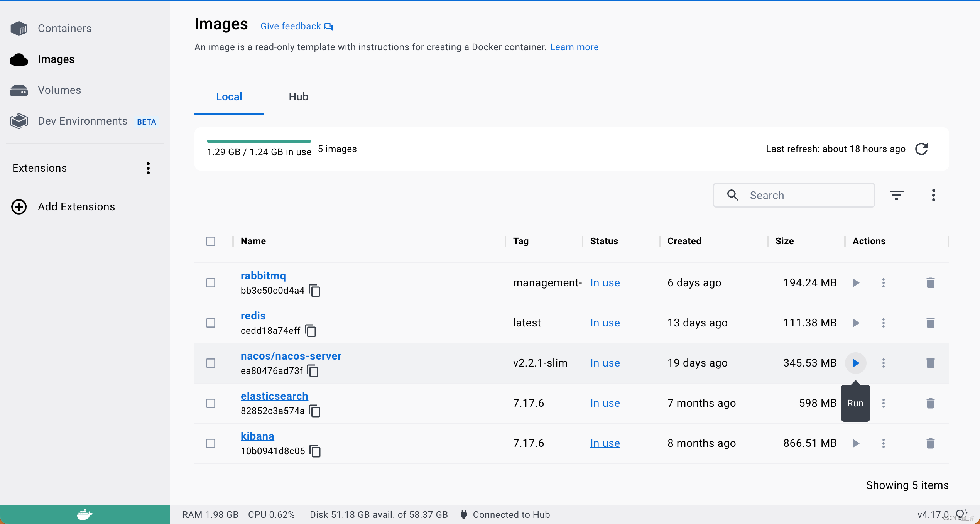Open the kibana image details
Image resolution: width=980 pixels, height=524 pixels.
[x=257, y=436]
